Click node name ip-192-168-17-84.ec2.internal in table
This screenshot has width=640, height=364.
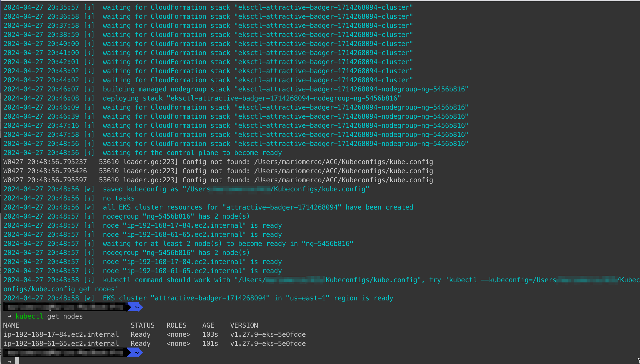point(61,334)
